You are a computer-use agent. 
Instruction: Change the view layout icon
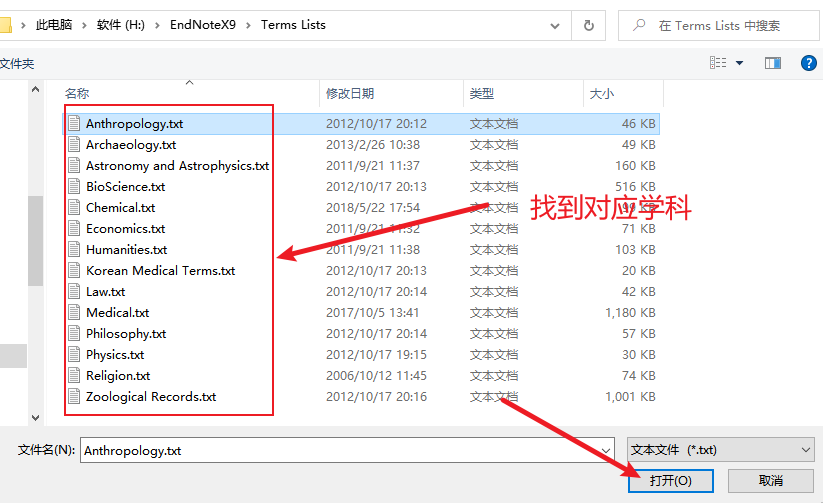(718, 63)
